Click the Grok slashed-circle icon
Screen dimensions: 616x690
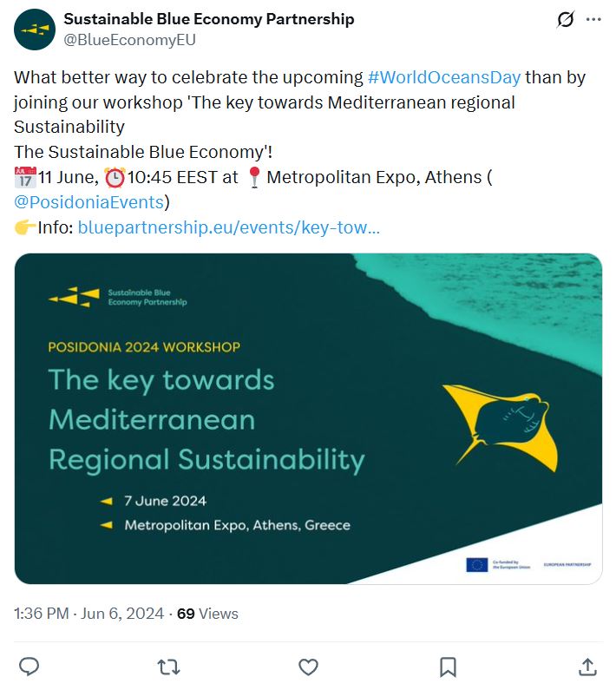566,19
